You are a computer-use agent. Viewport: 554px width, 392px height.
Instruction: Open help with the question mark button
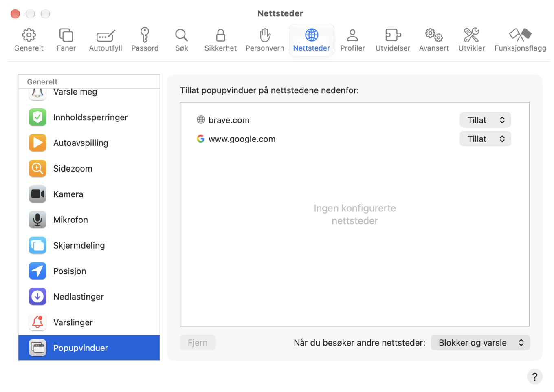click(x=534, y=377)
